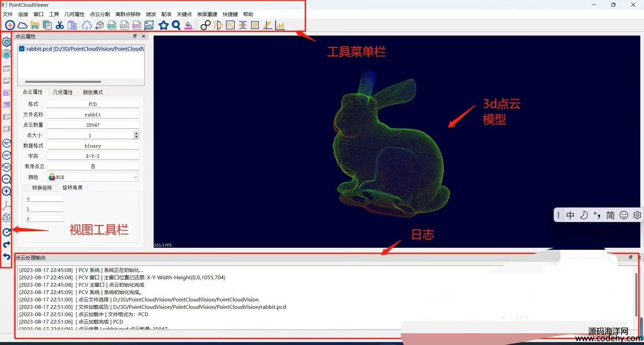
Task: Click the percent ratio toolbar icon
Action: point(230,25)
